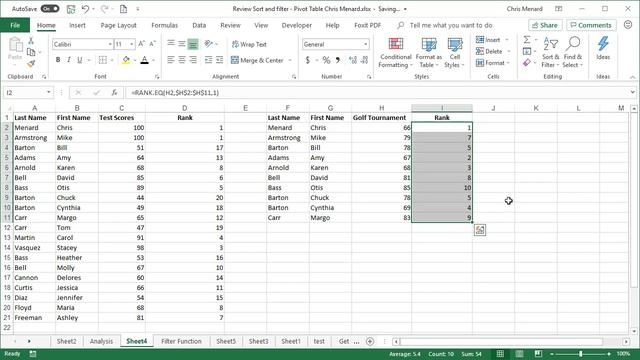This screenshot has height=360, width=640.
Task: Click Decrease Decimal icon
Action: pyautogui.click(x=365, y=60)
